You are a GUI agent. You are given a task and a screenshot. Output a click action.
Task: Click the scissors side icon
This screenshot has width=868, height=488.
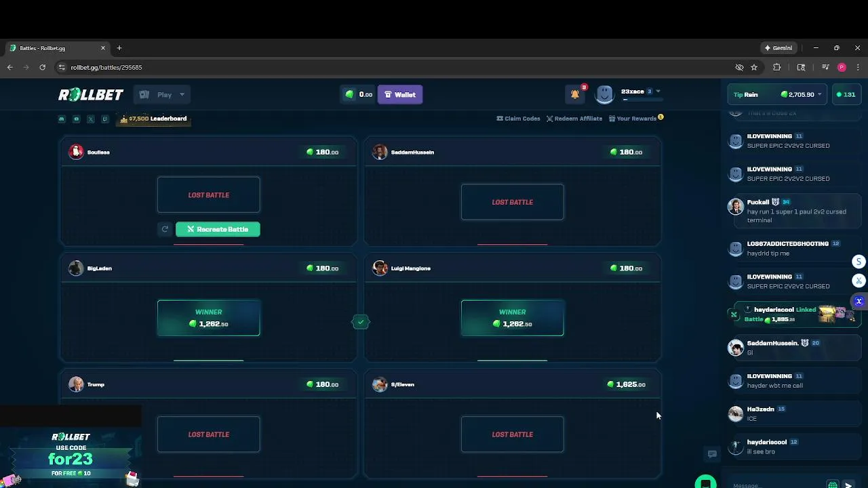point(859,281)
